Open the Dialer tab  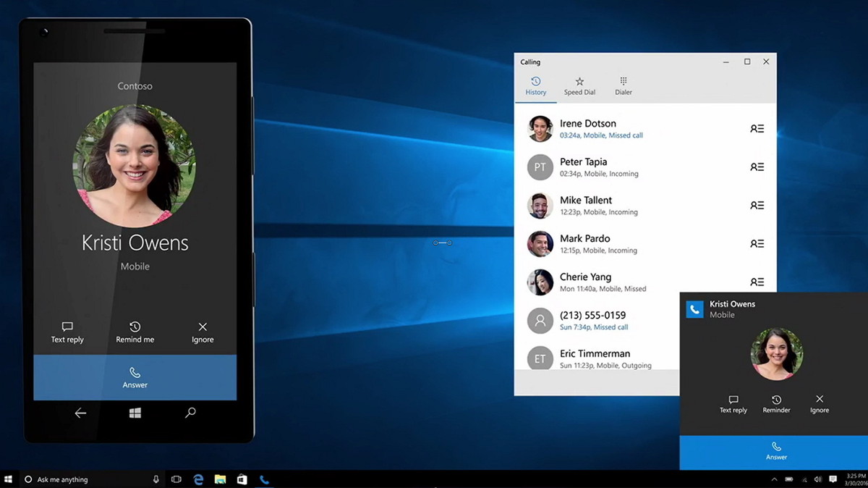click(x=623, y=85)
